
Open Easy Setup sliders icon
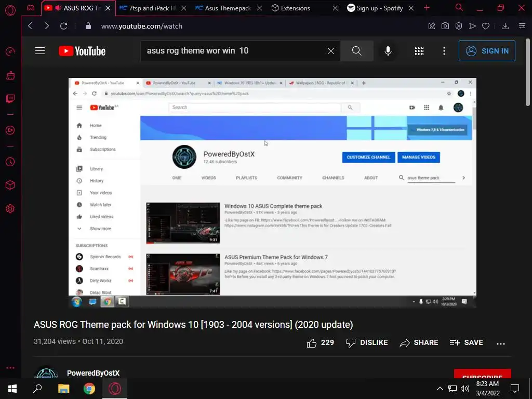522,26
